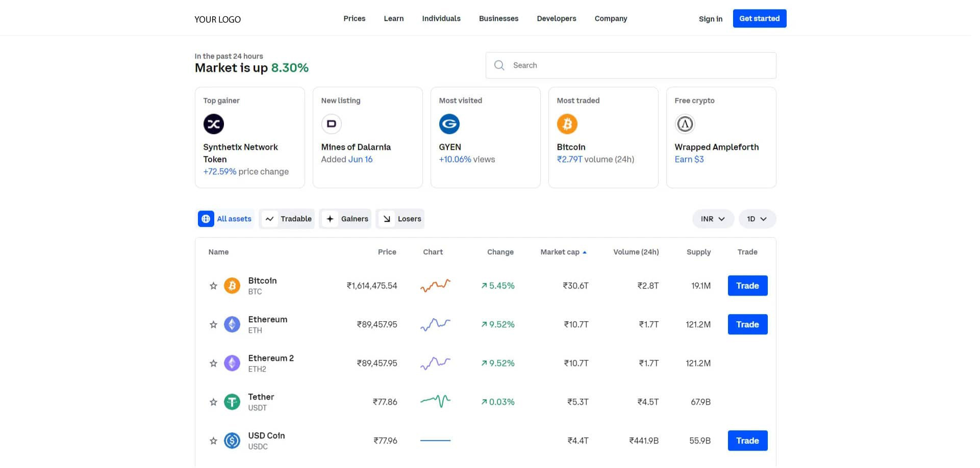This screenshot has width=980, height=468.
Task: Open the Businesses nav menu
Action: [x=498, y=18]
